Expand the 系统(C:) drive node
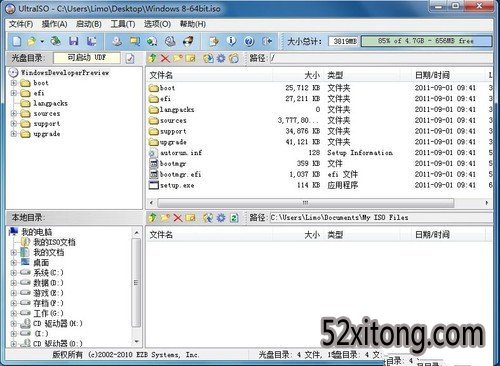The image size is (500, 366). coord(14,273)
